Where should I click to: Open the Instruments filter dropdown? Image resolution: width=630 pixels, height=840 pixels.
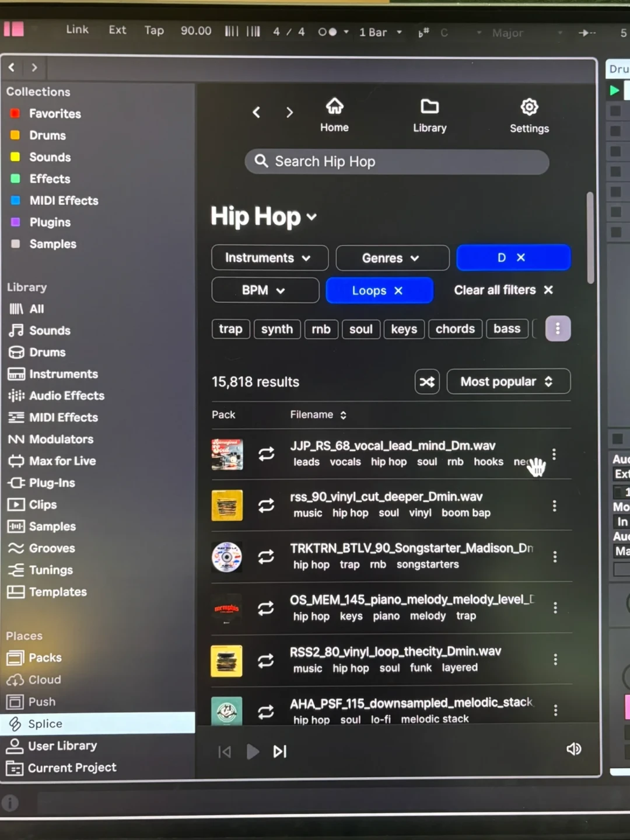pos(269,258)
